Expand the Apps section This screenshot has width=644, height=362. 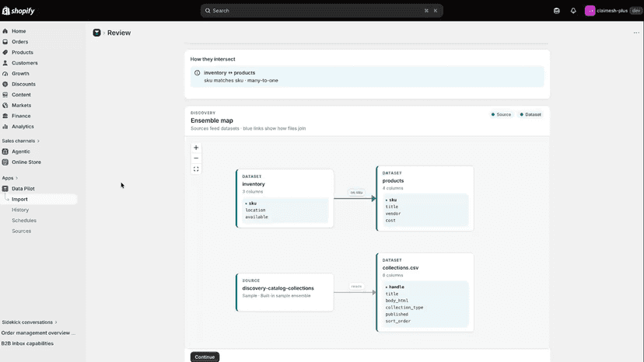(10, 178)
